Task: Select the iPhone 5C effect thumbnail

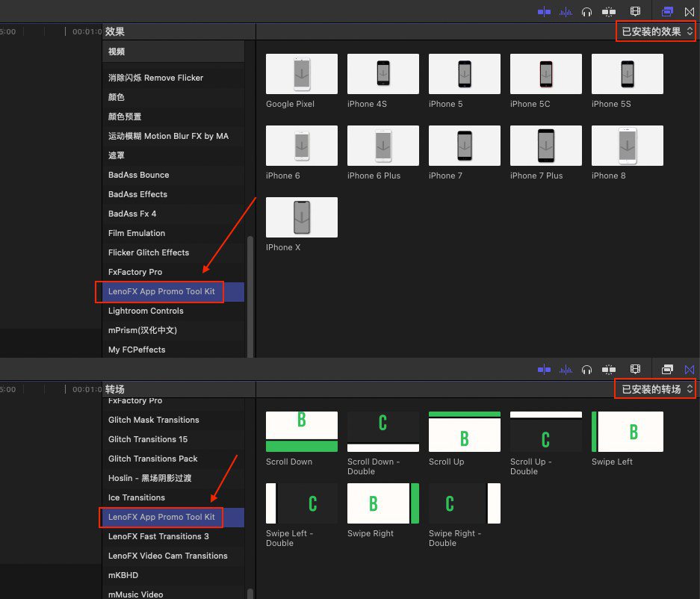Action: 546,74
